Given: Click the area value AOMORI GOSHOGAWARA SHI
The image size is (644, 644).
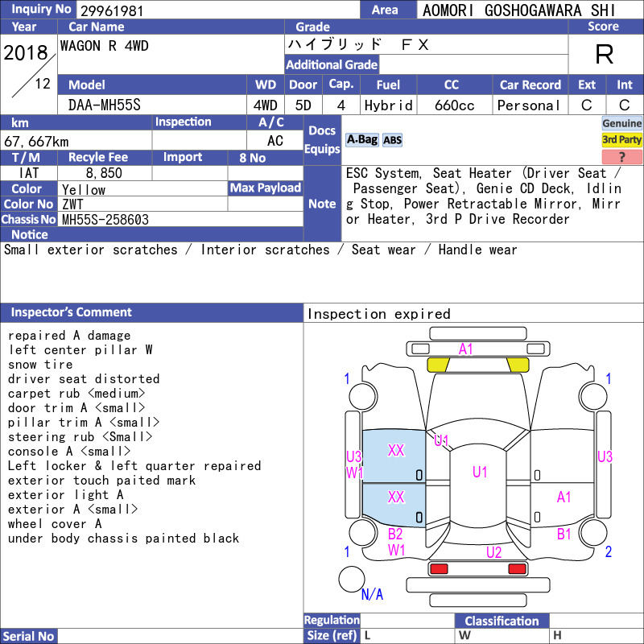Looking at the screenshot, I should (519, 10).
